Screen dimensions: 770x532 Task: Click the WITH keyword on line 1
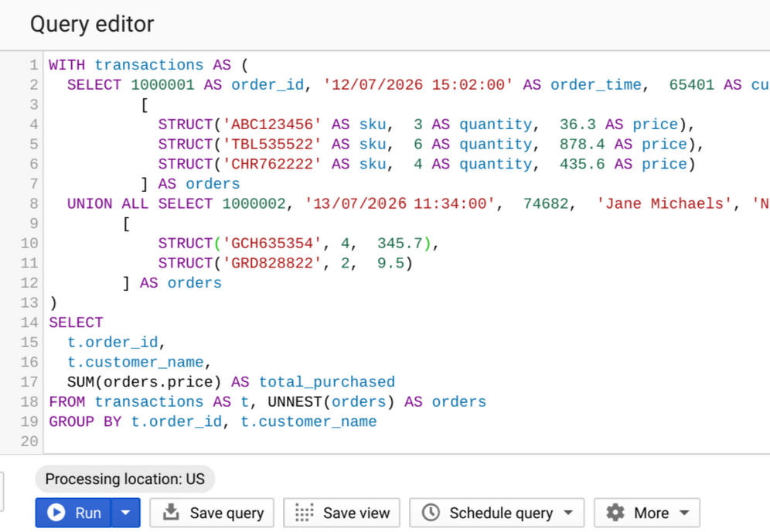pyautogui.click(x=66, y=65)
